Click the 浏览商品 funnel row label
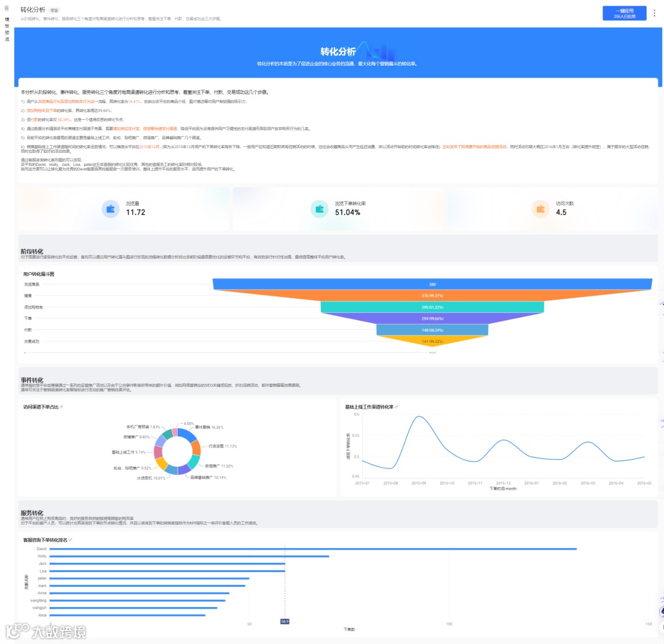This screenshot has height=644, width=664. [32, 285]
